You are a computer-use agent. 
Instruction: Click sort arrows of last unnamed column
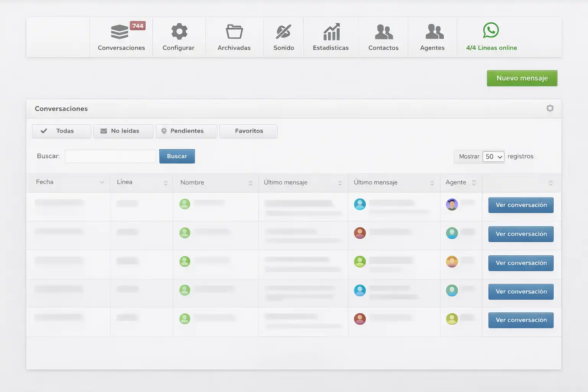coord(551,183)
